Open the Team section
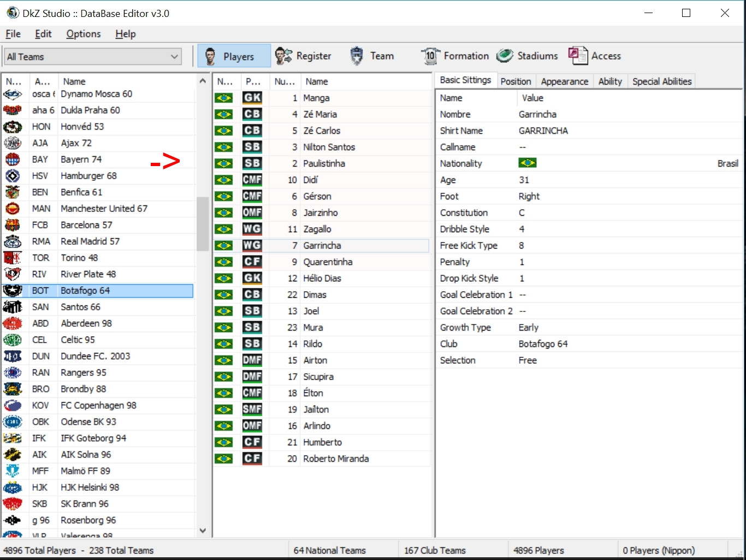The image size is (746, 560). pyautogui.click(x=371, y=56)
